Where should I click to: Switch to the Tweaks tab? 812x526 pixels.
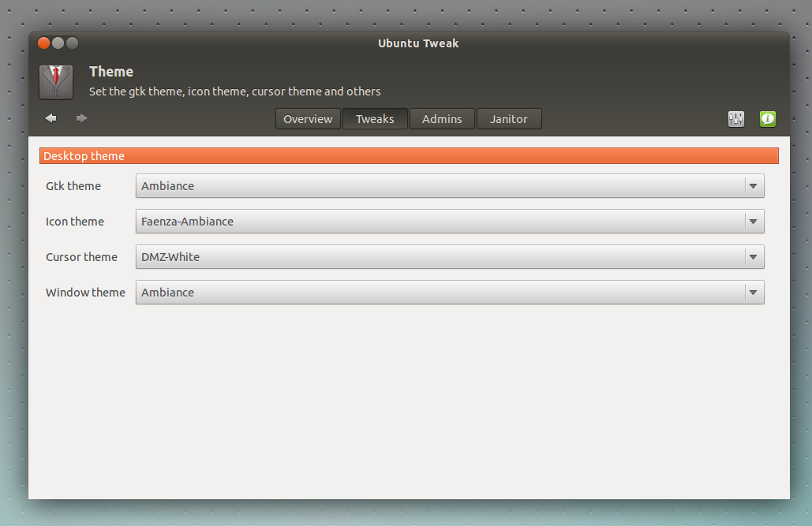[375, 119]
